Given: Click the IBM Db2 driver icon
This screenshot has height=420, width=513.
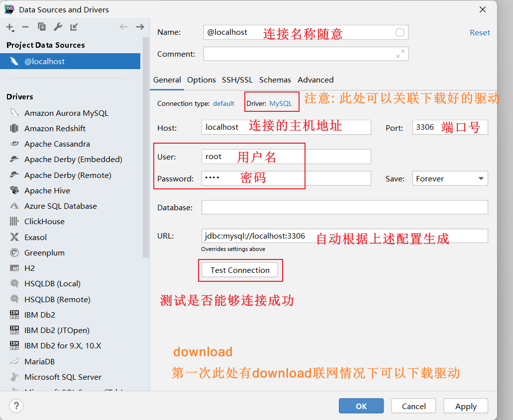Looking at the screenshot, I should (x=14, y=315).
